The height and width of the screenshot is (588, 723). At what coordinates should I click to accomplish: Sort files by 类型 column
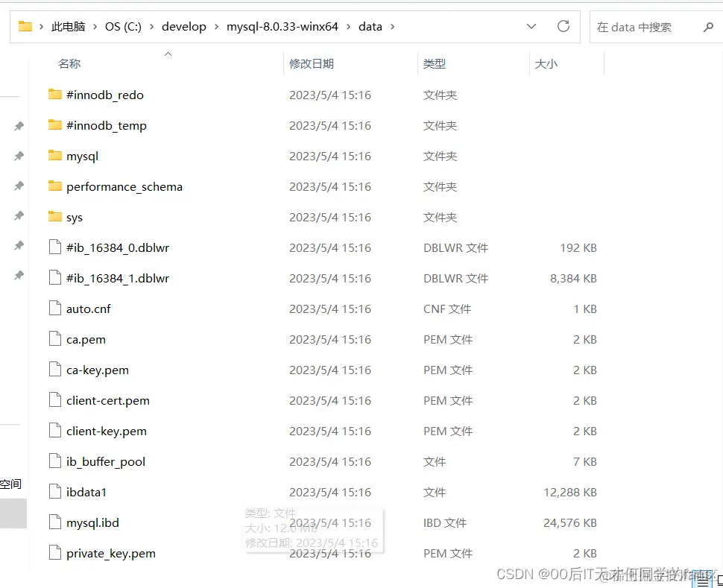(435, 63)
